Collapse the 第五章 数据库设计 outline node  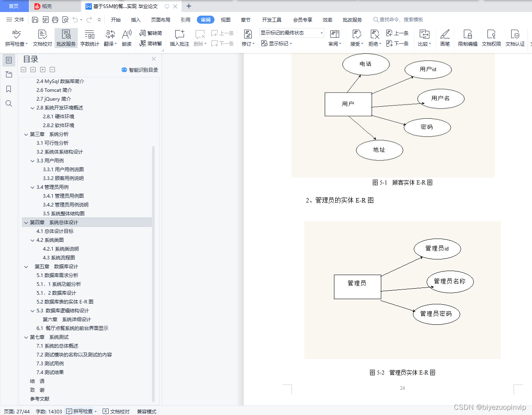pyautogui.click(x=26, y=267)
